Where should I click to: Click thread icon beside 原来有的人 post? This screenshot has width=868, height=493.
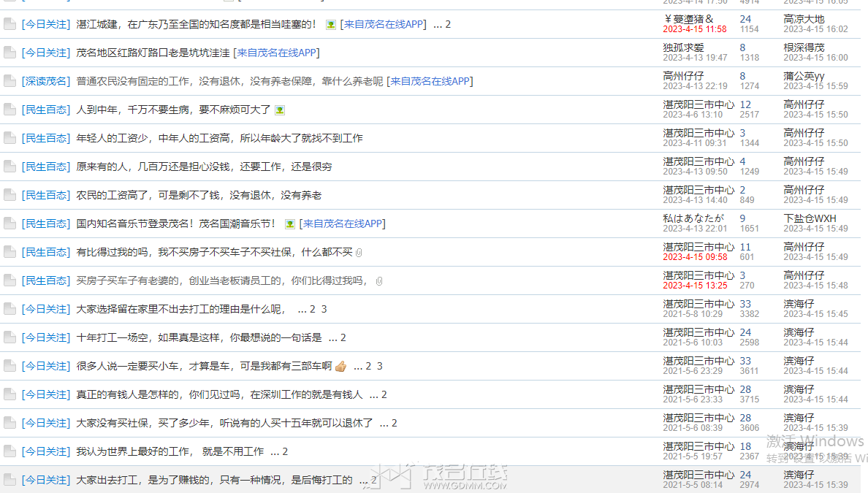pyautogui.click(x=9, y=167)
